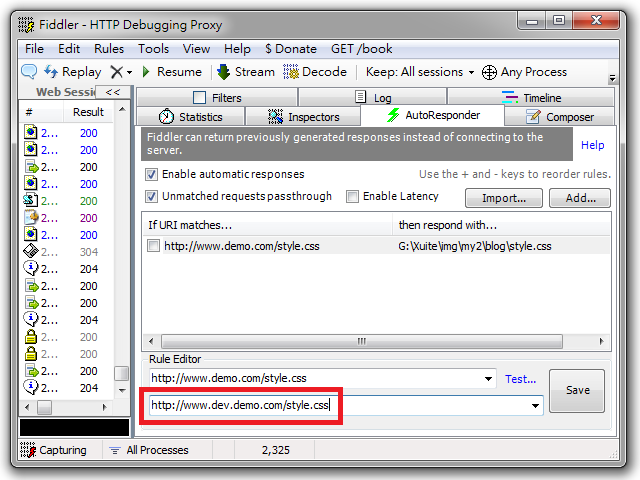Click the sessions list vertical scrollbar thumb
640x480 pixels.
coord(122,373)
